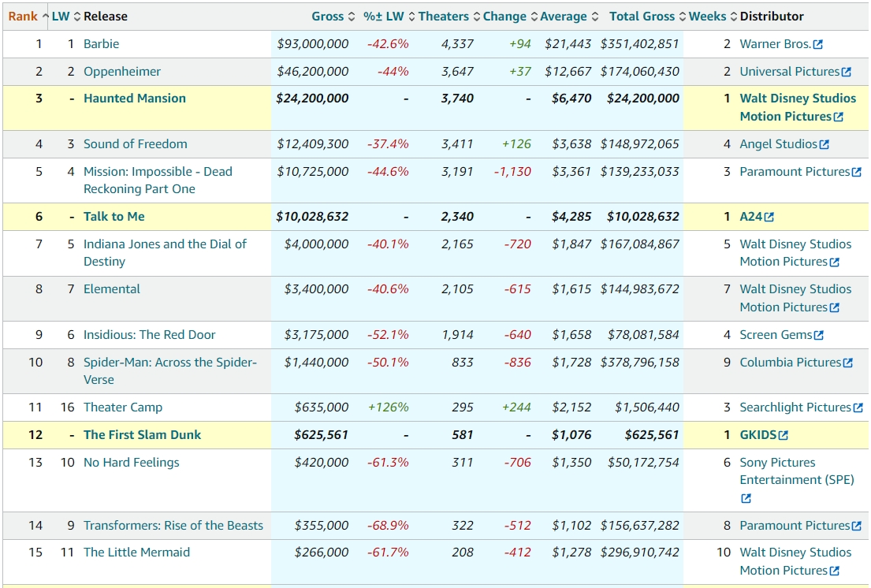Sort table by the Release column header

106,17
